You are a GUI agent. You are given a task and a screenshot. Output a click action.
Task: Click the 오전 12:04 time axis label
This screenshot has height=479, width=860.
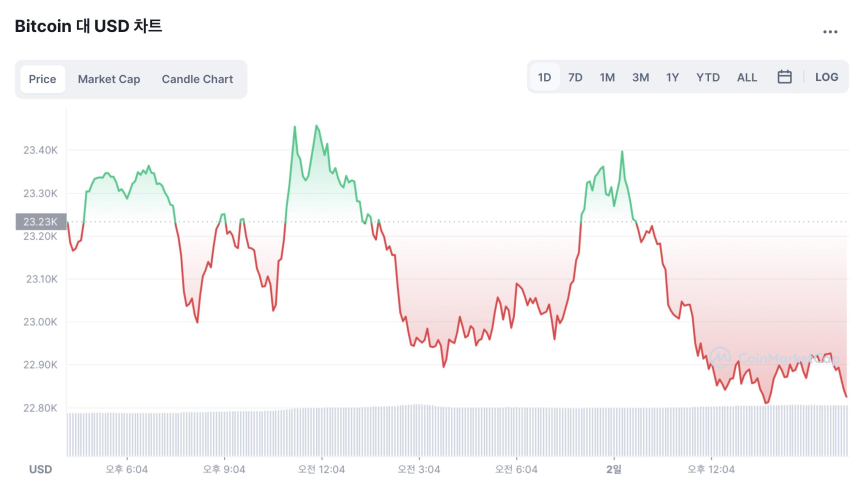pyautogui.click(x=322, y=468)
